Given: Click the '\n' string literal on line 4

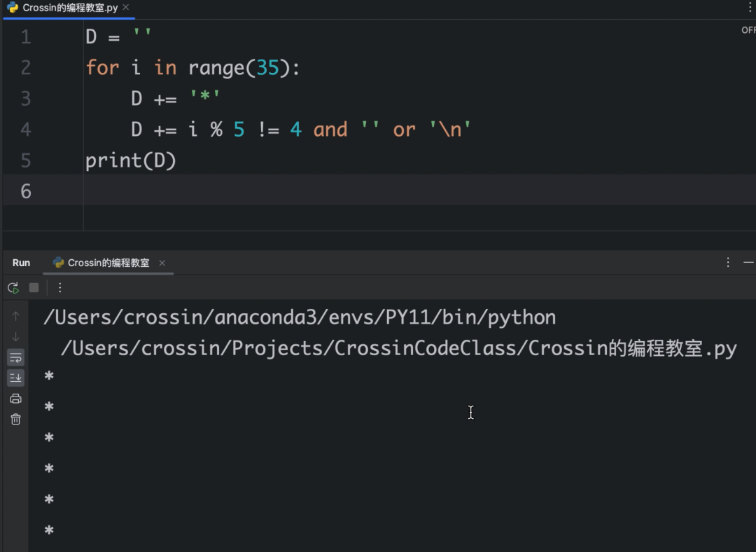Looking at the screenshot, I should 450,130.
